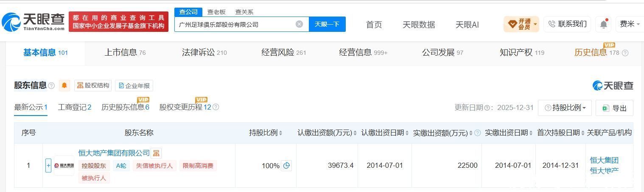
Task: Click the help icon beside 更新日期
Action: tap(487, 108)
